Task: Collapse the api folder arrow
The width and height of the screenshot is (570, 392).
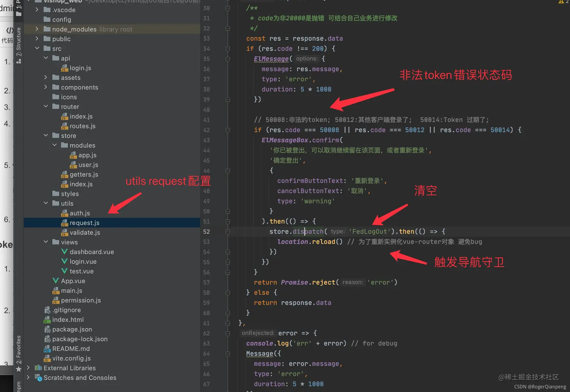Action: tap(46, 58)
